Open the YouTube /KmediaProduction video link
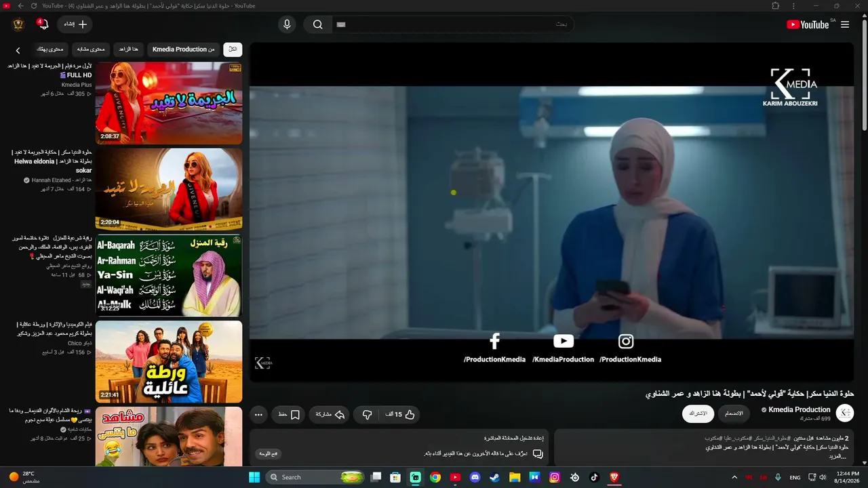The image size is (868, 488). [x=563, y=348]
